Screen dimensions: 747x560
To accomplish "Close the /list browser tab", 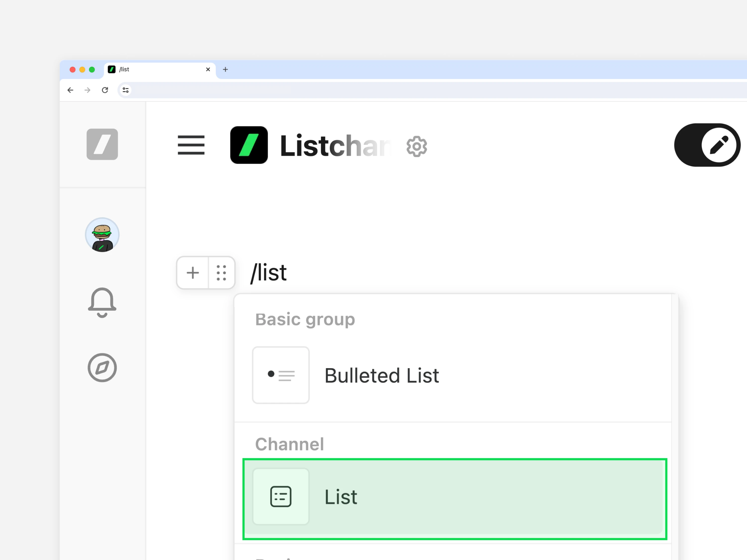I will [208, 69].
